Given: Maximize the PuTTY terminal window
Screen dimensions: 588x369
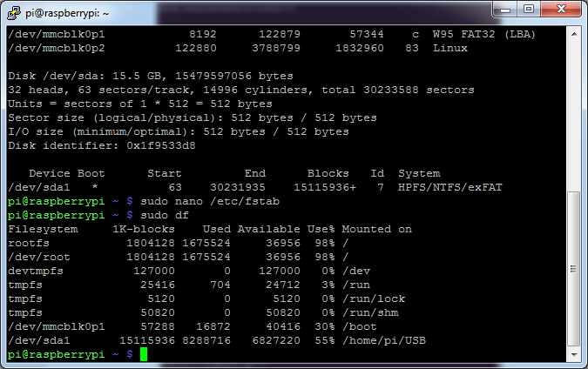Looking at the screenshot, I should coord(526,10).
